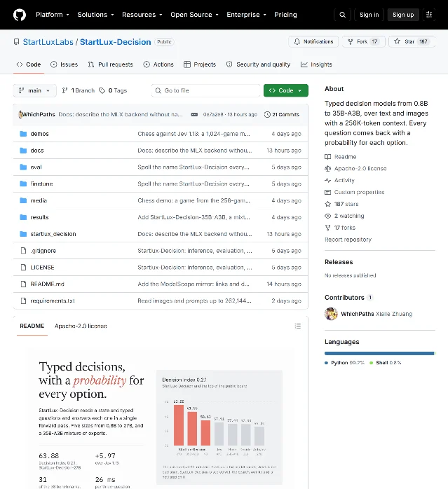Open the GitHub home logo
This screenshot has width=448, height=489.
(x=20, y=15)
